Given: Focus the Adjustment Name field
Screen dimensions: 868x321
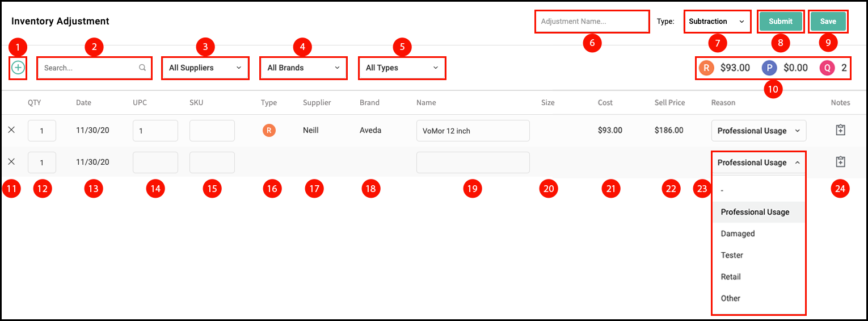Looking at the screenshot, I should click(592, 22).
